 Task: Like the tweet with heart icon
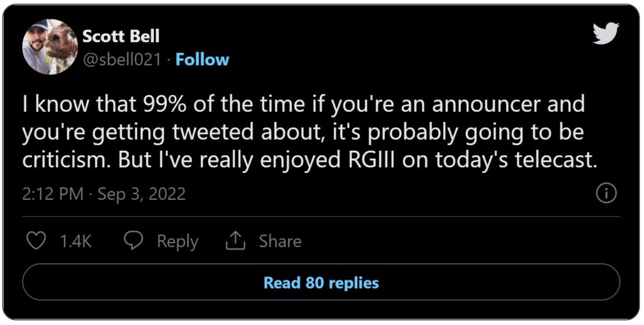(x=36, y=241)
